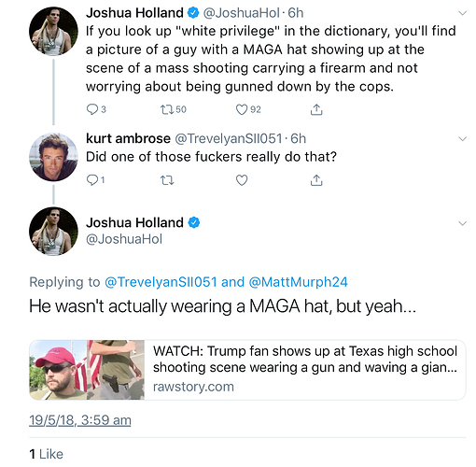Viewport: 476px width, 467px height.
Task: Open the article preview thumbnail image
Action: click(87, 370)
